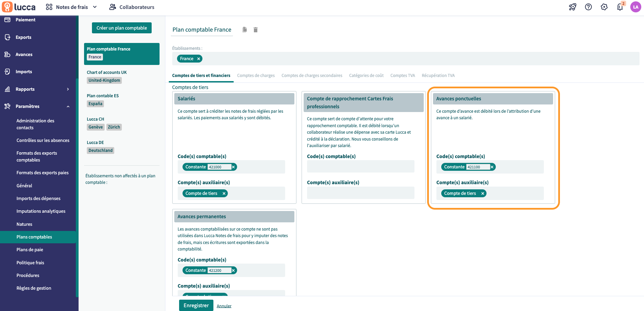The image size is (644, 311).
Task: Remove Constante 421000 code from Salariés
Action: click(x=233, y=167)
